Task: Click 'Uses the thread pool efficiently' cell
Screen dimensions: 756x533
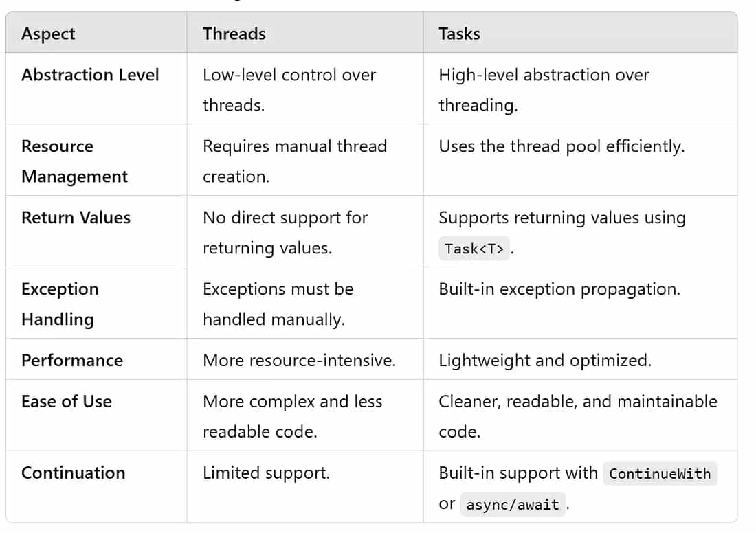Action: coord(562,146)
